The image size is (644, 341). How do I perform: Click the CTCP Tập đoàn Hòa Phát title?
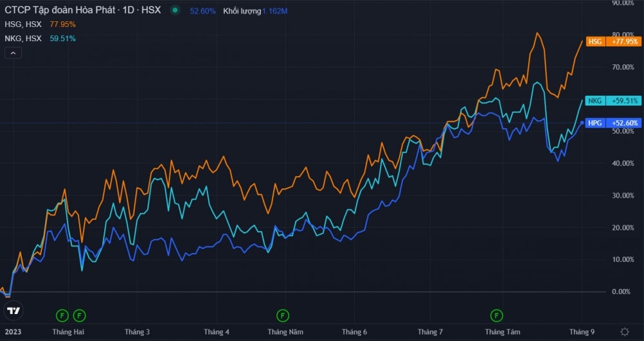tap(82, 10)
